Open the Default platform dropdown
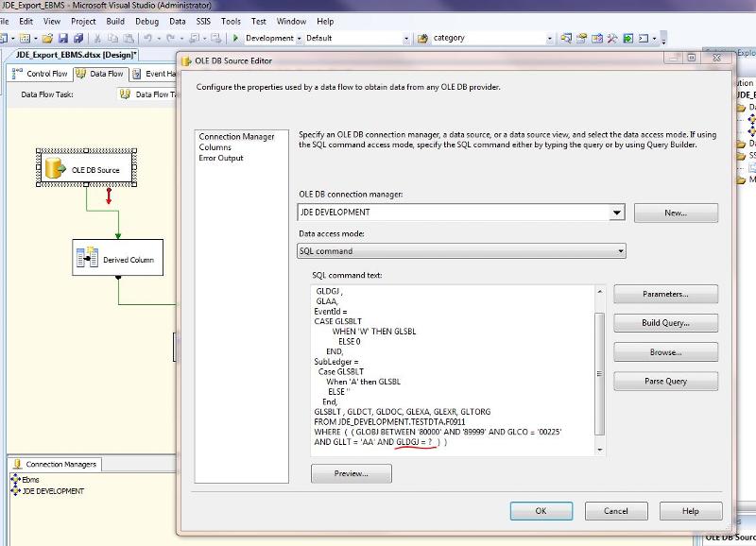Screen dimensions: 756x546 pyautogui.click(x=406, y=38)
